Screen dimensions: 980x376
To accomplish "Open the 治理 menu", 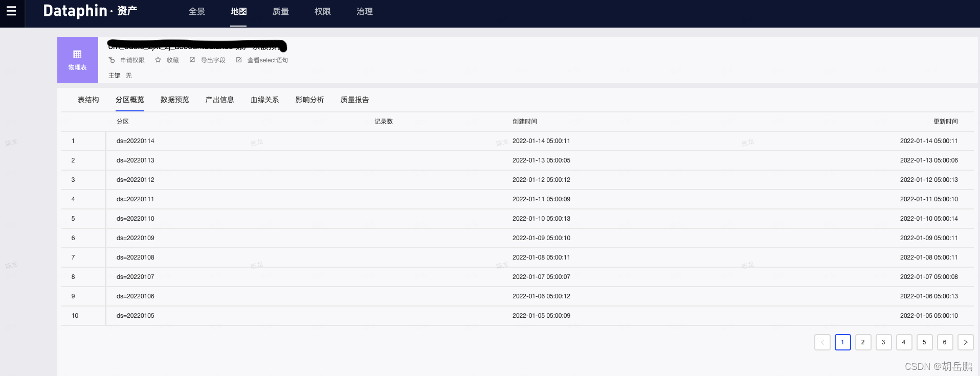I will click(365, 11).
